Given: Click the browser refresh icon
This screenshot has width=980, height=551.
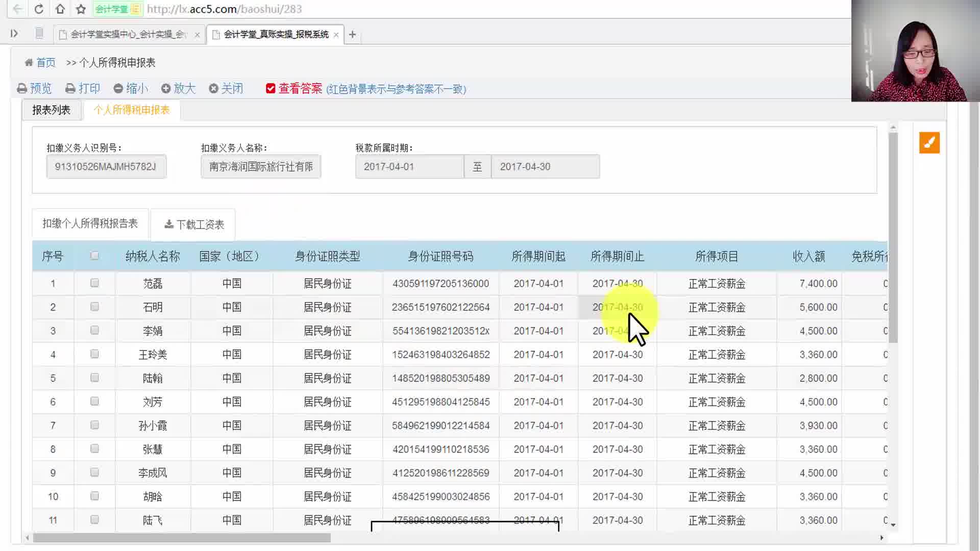Looking at the screenshot, I should point(39,9).
